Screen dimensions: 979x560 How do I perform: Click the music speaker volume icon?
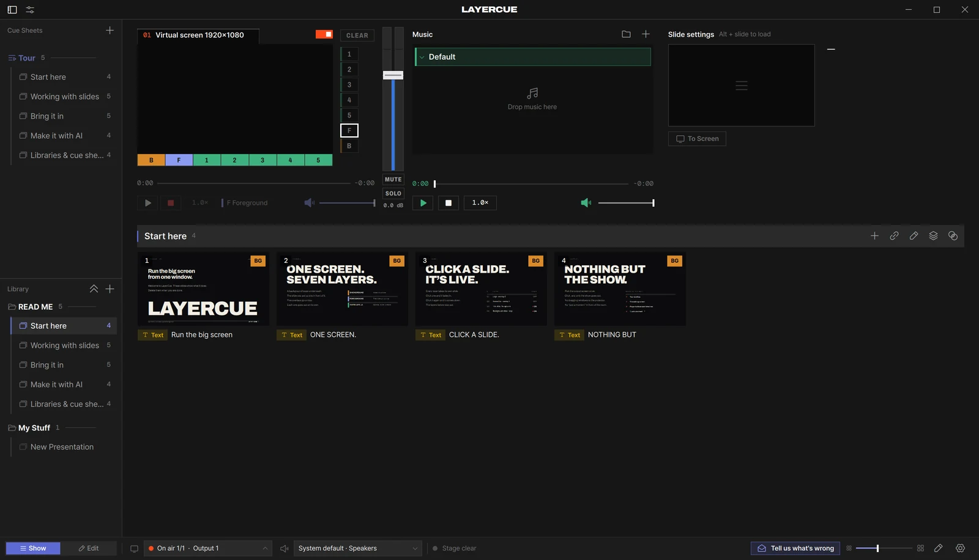pos(586,203)
